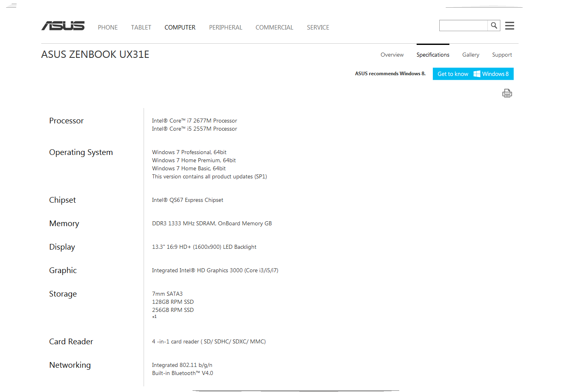
Task: Go to the Gallery tab
Action: tap(471, 55)
